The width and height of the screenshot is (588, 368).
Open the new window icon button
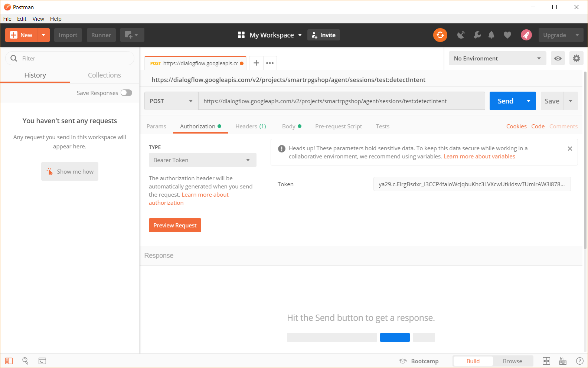point(132,35)
